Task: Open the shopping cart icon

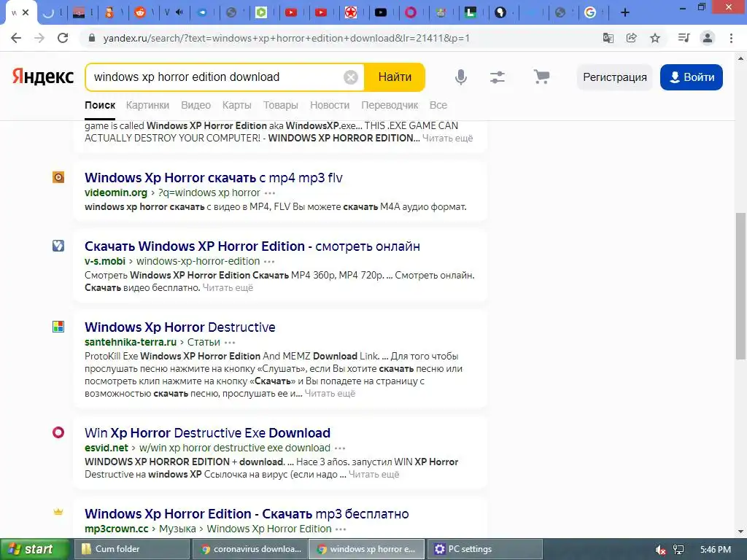Action: coord(541,77)
